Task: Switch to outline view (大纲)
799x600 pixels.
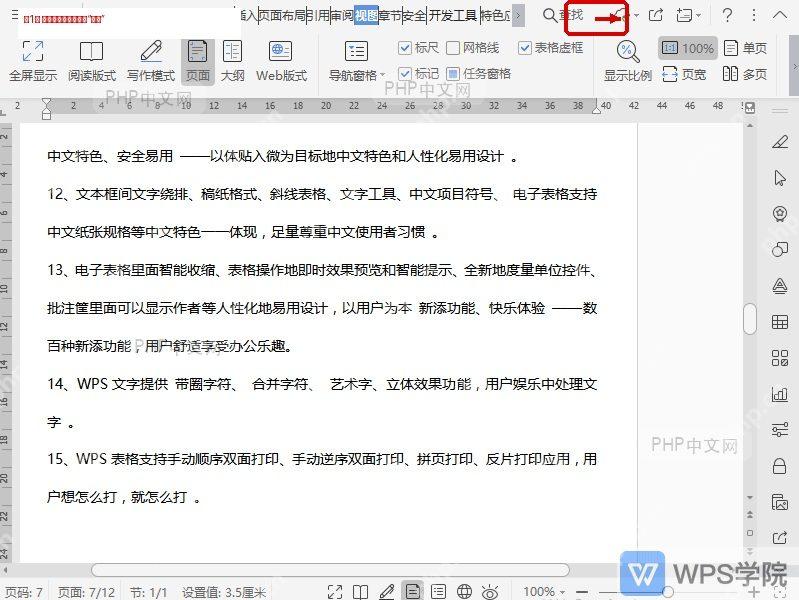Action: 232,61
